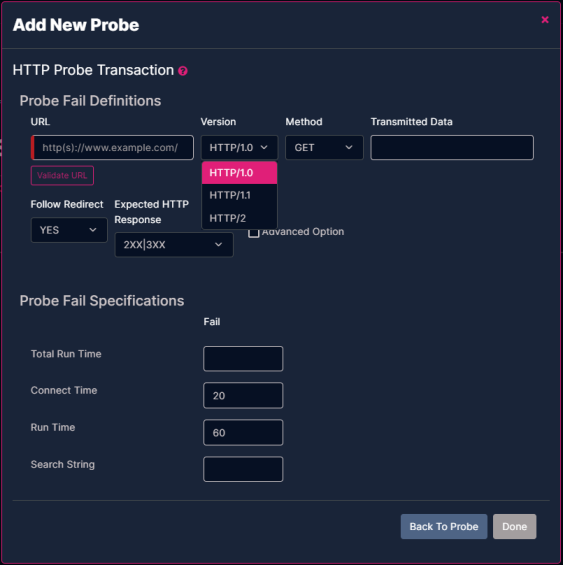The image size is (563, 566).
Task: Click the Transmitted Data input field
Action: [x=452, y=147]
